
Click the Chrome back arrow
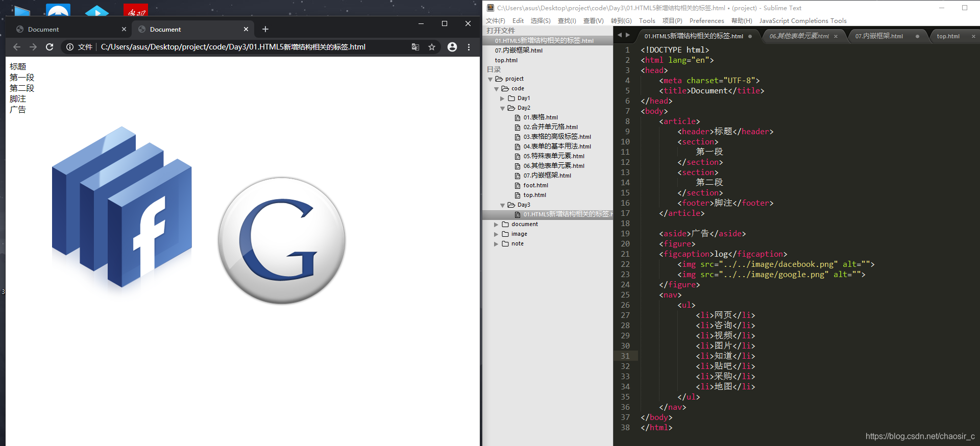pyautogui.click(x=17, y=47)
